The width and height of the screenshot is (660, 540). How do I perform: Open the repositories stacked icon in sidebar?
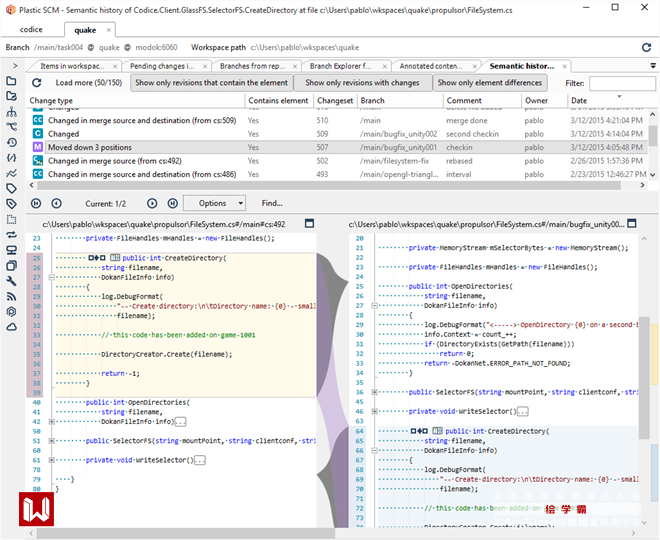pos(11,266)
